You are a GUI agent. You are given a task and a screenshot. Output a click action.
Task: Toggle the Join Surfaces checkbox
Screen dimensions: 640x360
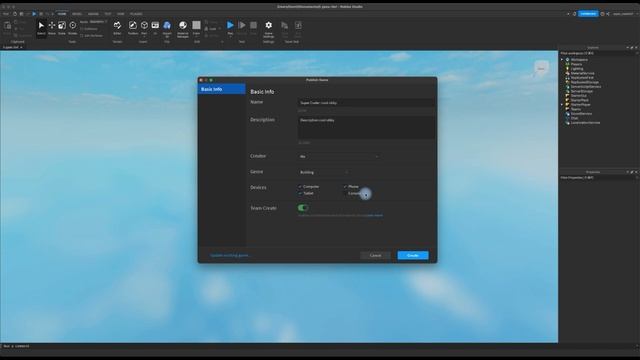point(82,36)
